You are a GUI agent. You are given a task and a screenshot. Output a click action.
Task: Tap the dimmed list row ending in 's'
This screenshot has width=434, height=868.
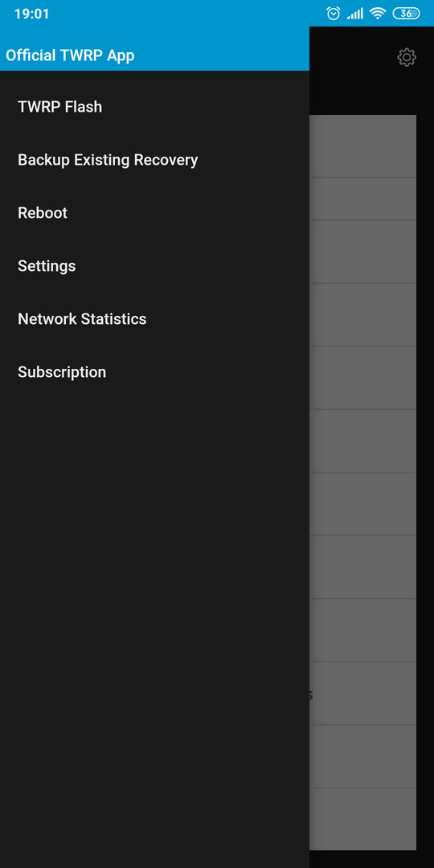click(362, 694)
